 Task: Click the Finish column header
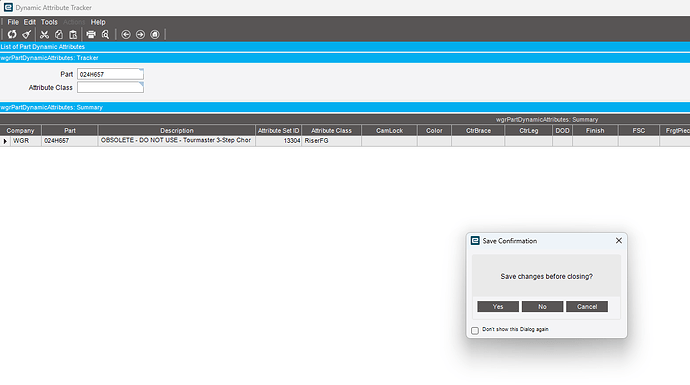595,130
